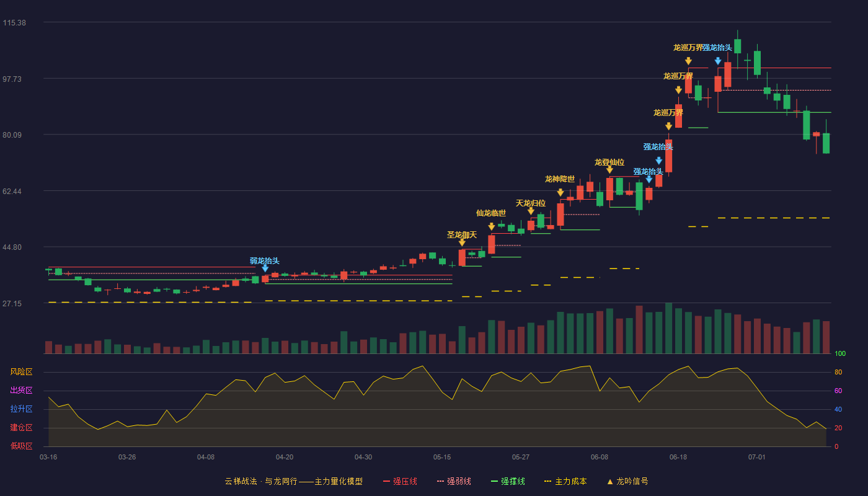The width and height of the screenshot is (868, 496).
Task: Click the 05-27 date label
Action: tap(521, 457)
